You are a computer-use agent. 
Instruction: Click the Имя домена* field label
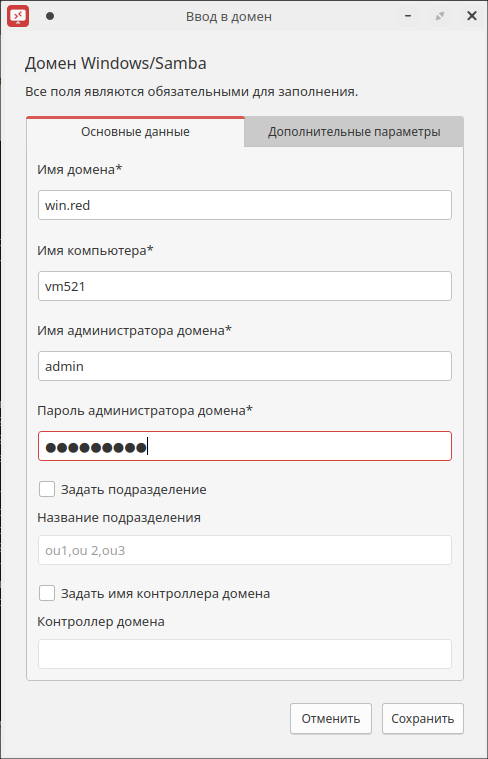click(x=79, y=170)
